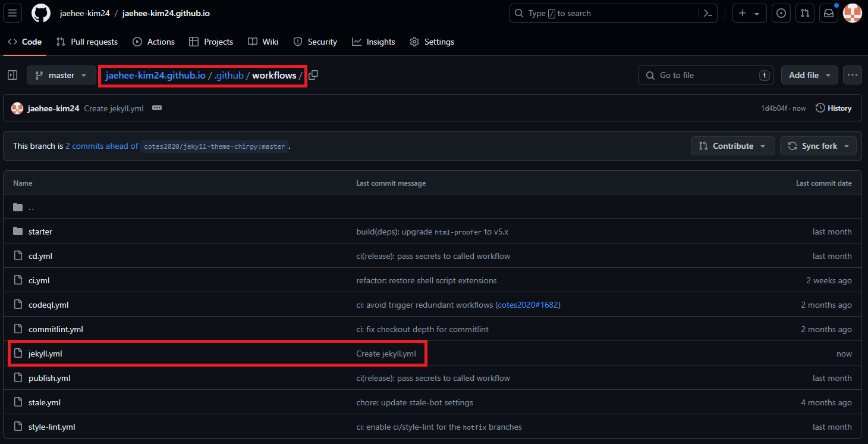This screenshot has height=444, width=868.
Task: Click the parent directory folder icon
Action: point(18,207)
